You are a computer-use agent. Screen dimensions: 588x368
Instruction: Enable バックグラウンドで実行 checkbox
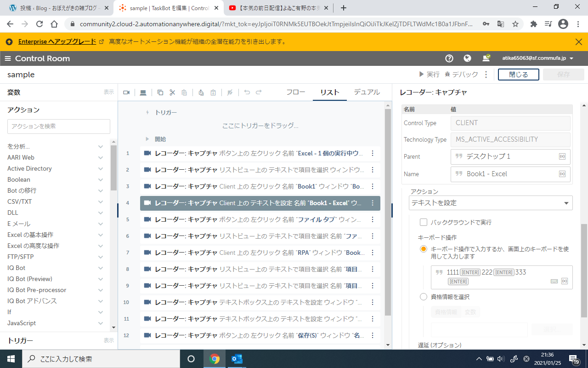pos(424,222)
